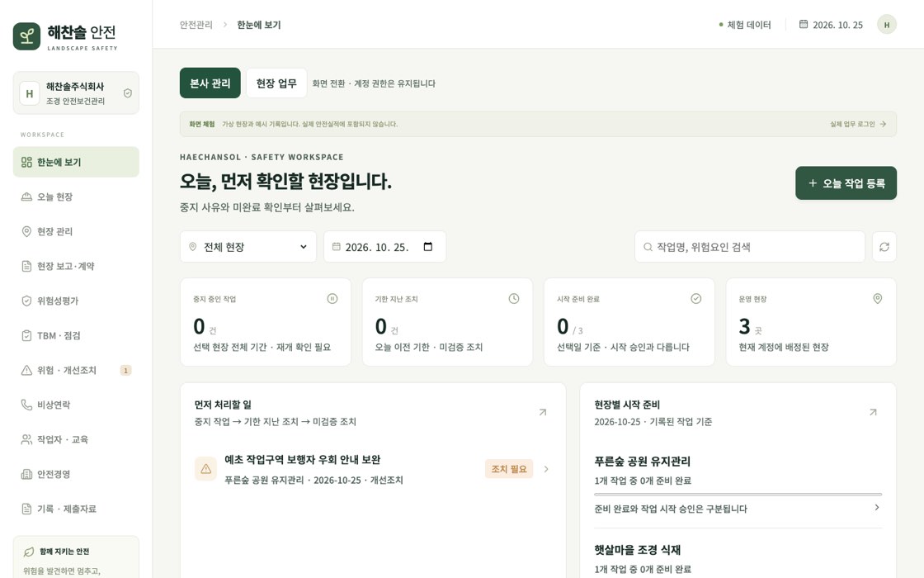Screen dimensions: 924x578
Task: Click the shield icon beside 위험성평가
Action: 26,301
